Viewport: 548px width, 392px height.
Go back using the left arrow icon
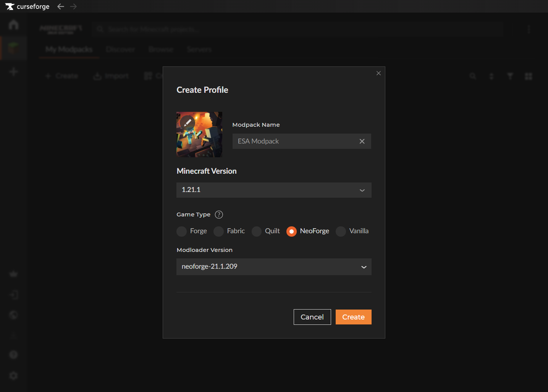(60, 6)
